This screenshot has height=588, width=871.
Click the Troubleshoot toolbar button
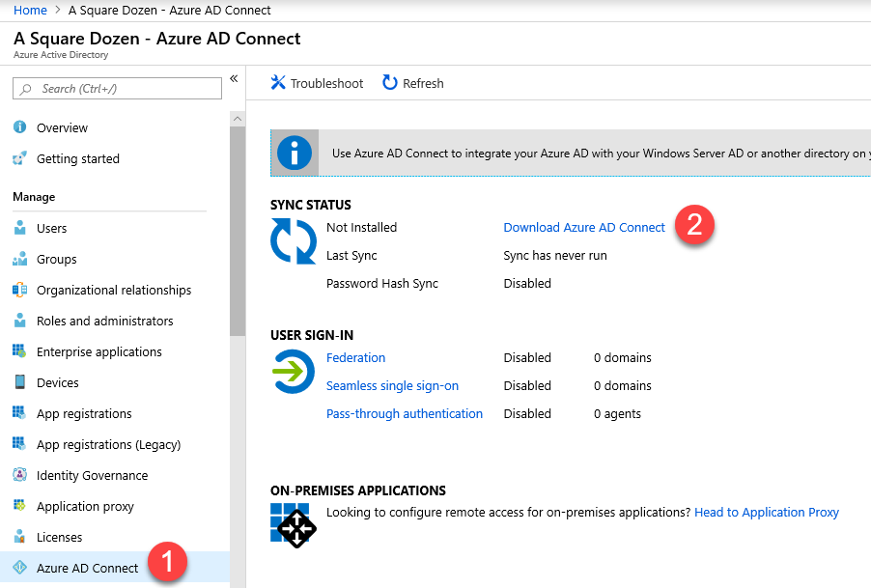coord(317,84)
